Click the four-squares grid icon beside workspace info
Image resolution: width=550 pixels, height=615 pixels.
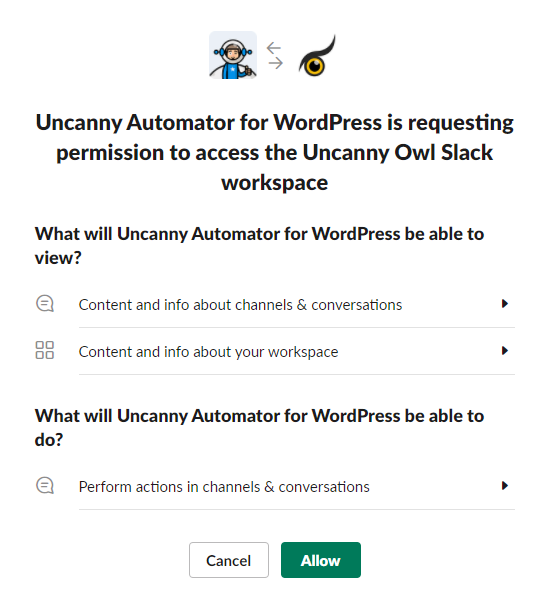(45, 350)
